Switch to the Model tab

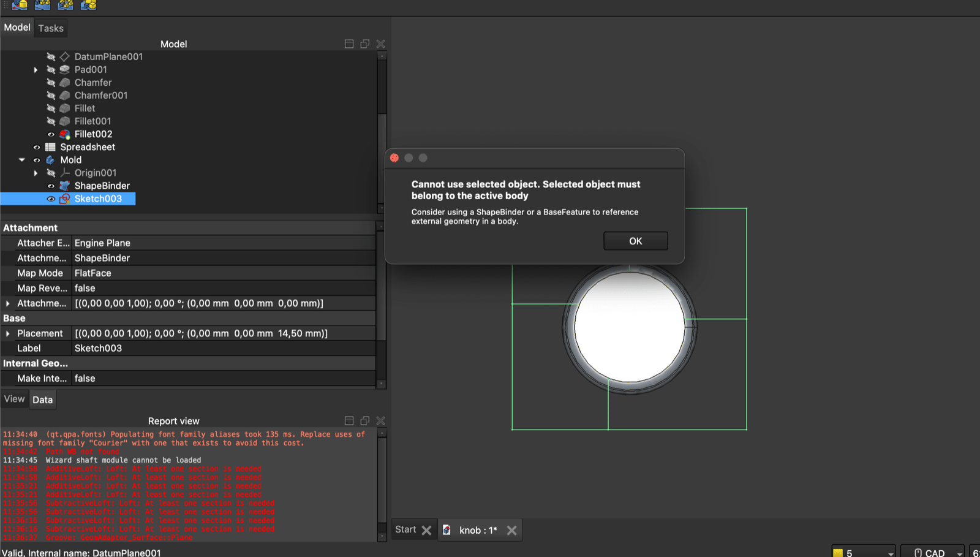point(17,28)
